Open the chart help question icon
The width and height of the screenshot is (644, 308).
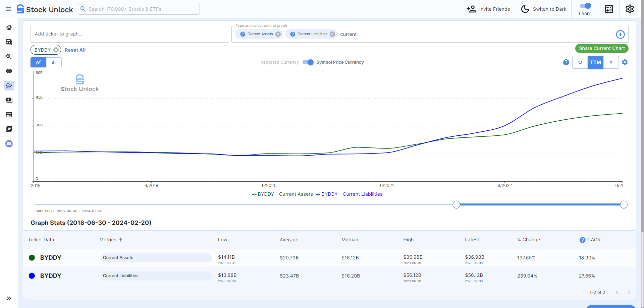(x=566, y=62)
